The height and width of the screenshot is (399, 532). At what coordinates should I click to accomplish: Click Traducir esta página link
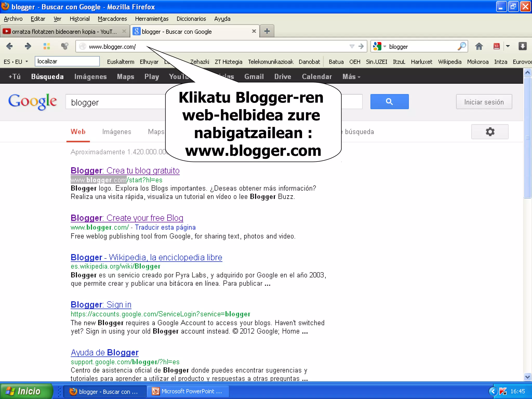165,227
